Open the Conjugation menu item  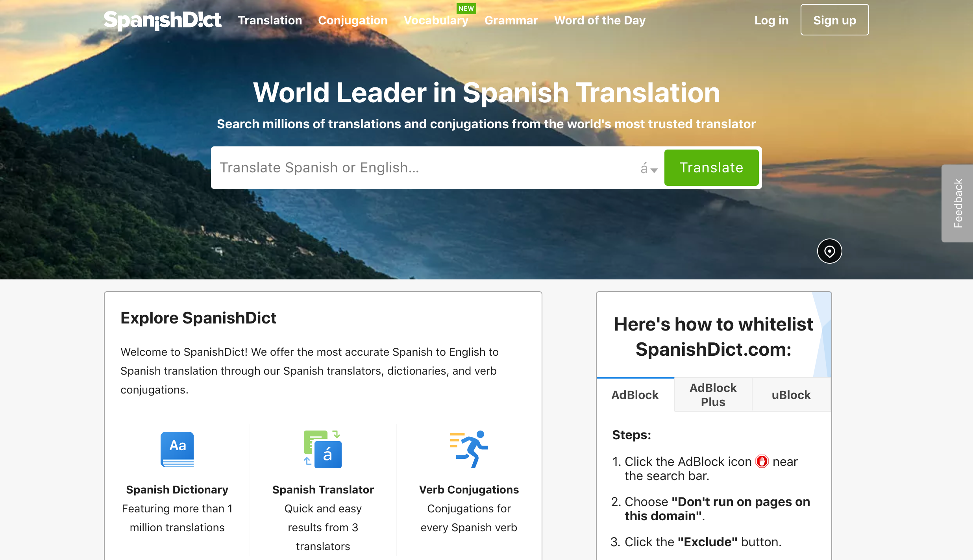[x=353, y=20]
